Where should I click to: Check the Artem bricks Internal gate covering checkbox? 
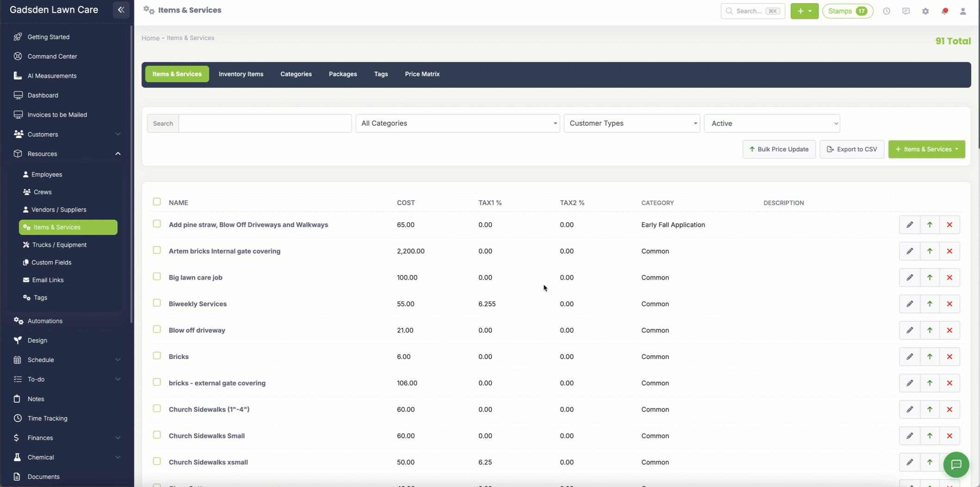(157, 250)
